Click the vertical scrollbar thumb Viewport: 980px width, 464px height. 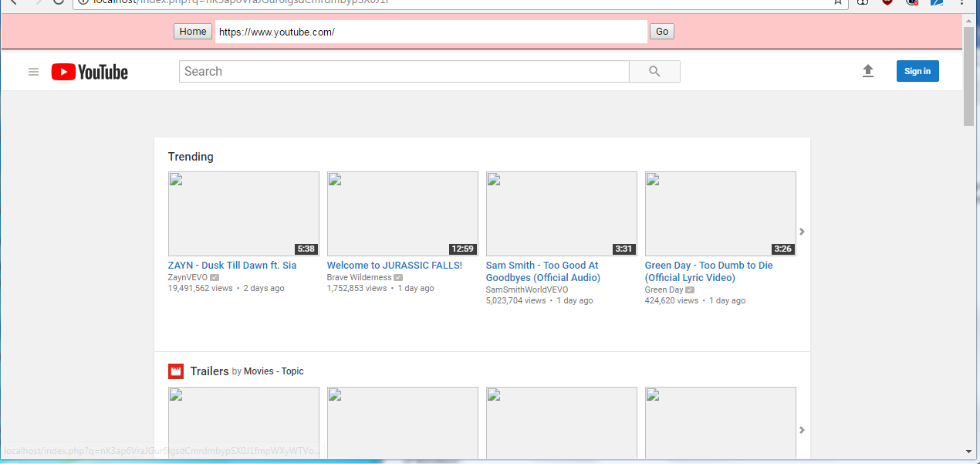point(969,76)
